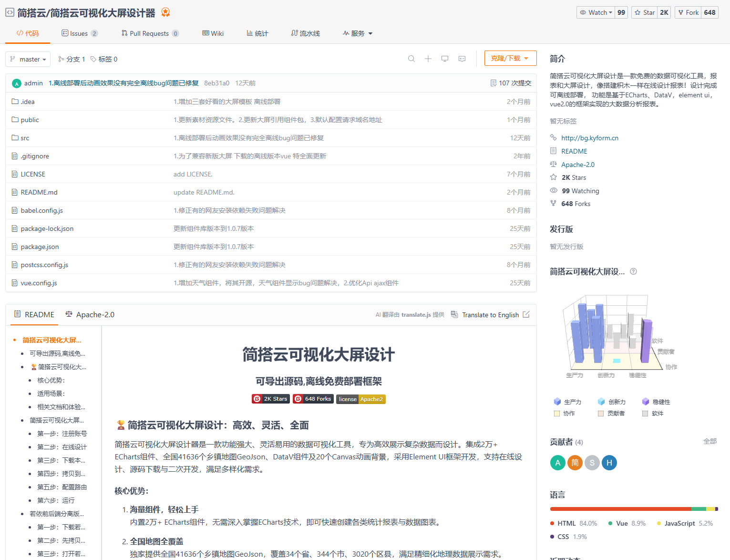Click the external link icon after Translate to English
The width and height of the screenshot is (730, 560).
tap(526, 314)
